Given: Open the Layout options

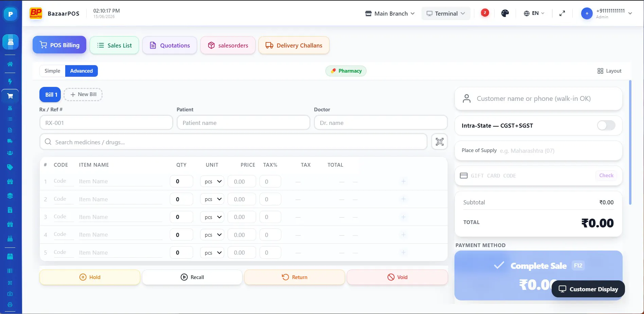Looking at the screenshot, I should (609, 71).
